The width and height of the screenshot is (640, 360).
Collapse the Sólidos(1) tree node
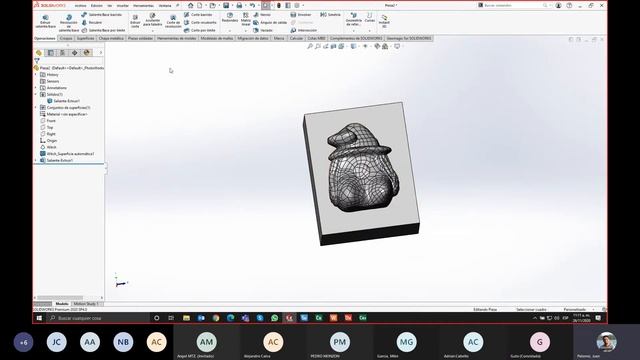click(x=36, y=94)
